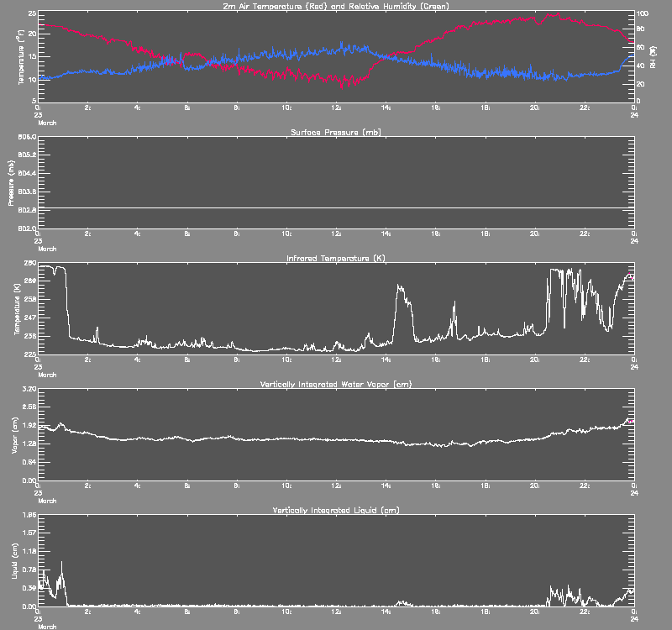This screenshot has width=672, height=630.
Task: Click the 'March' label under the Surface Pressure chart
Action: (x=47, y=249)
